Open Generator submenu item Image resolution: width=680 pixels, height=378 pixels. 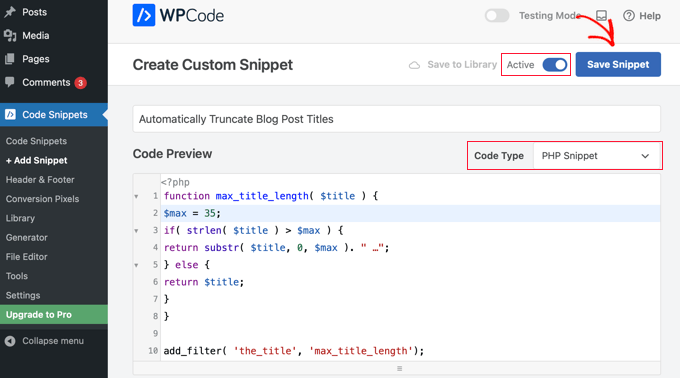coord(26,238)
